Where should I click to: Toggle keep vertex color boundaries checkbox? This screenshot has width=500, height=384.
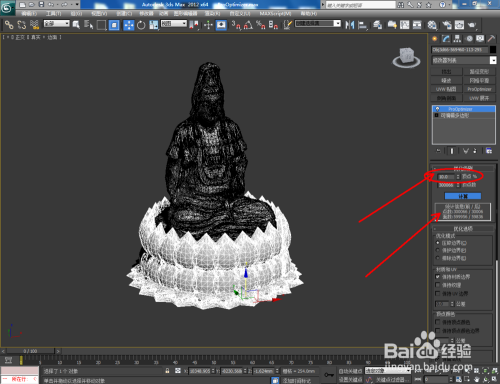click(438, 330)
